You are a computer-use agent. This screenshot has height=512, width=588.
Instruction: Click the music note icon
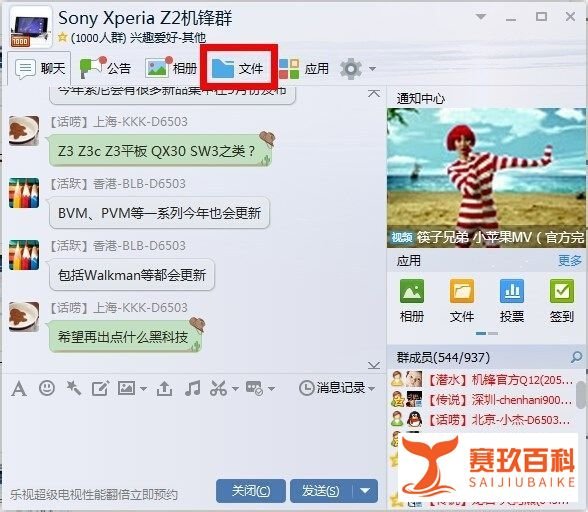[192, 388]
